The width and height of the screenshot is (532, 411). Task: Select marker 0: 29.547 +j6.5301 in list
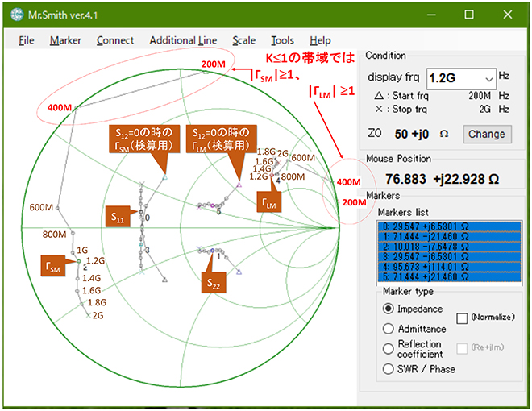pyautogui.click(x=449, y=226)
